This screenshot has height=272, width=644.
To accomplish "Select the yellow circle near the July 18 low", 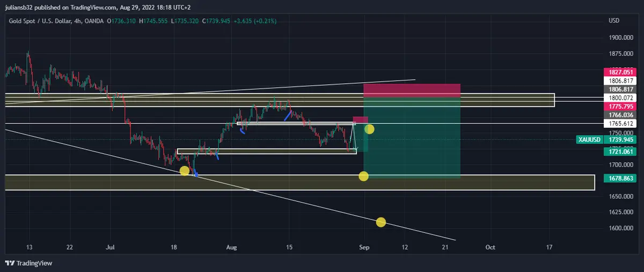I will (x=185, y=171).
